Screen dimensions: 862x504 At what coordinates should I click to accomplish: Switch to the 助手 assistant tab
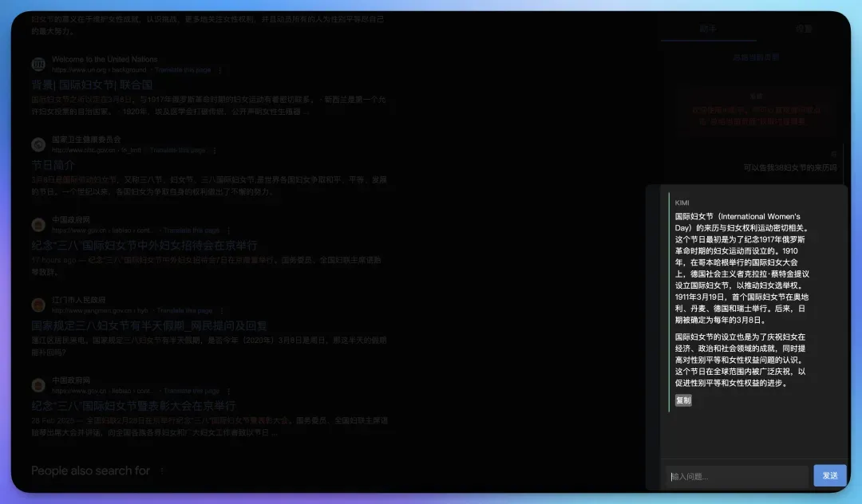pyautogui.click(x=708, y=30)
